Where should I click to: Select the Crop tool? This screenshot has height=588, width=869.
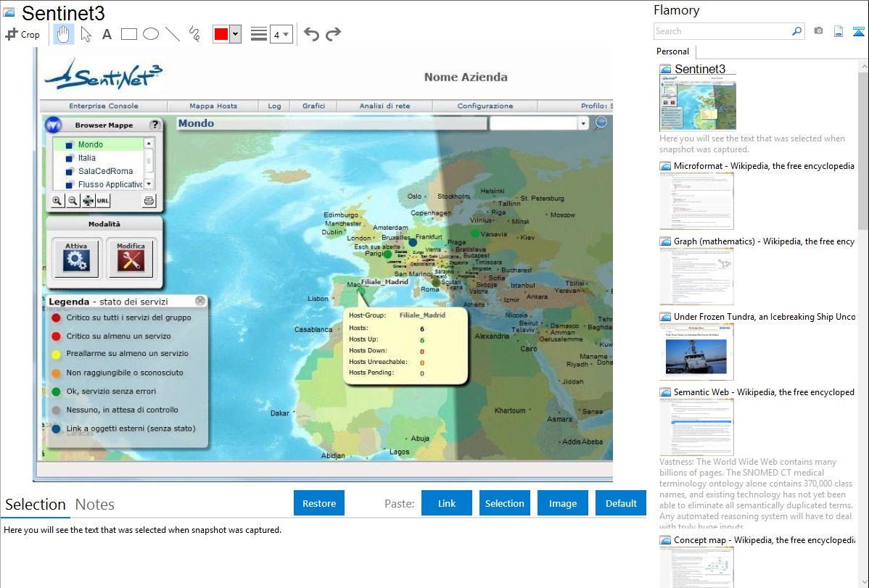tap(22, 34)
